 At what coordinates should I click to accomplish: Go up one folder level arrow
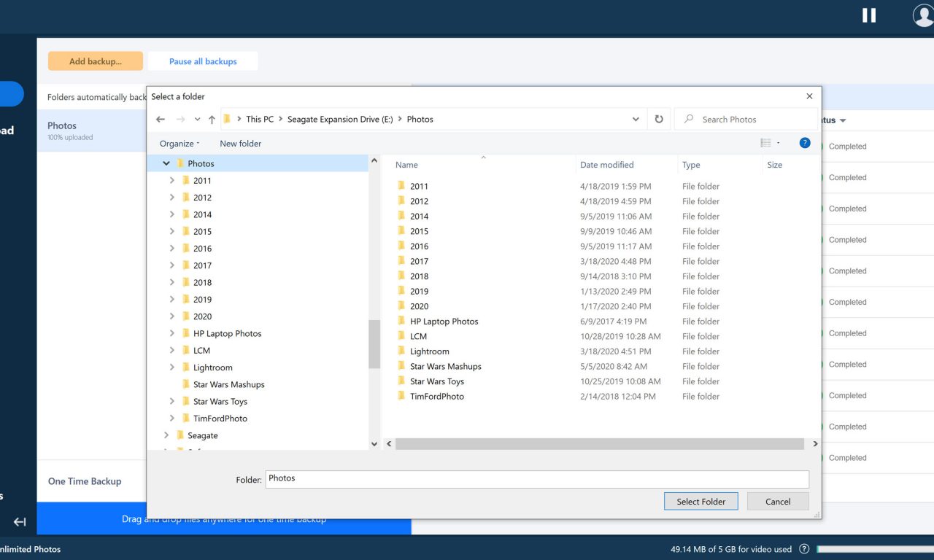(212, 120)
